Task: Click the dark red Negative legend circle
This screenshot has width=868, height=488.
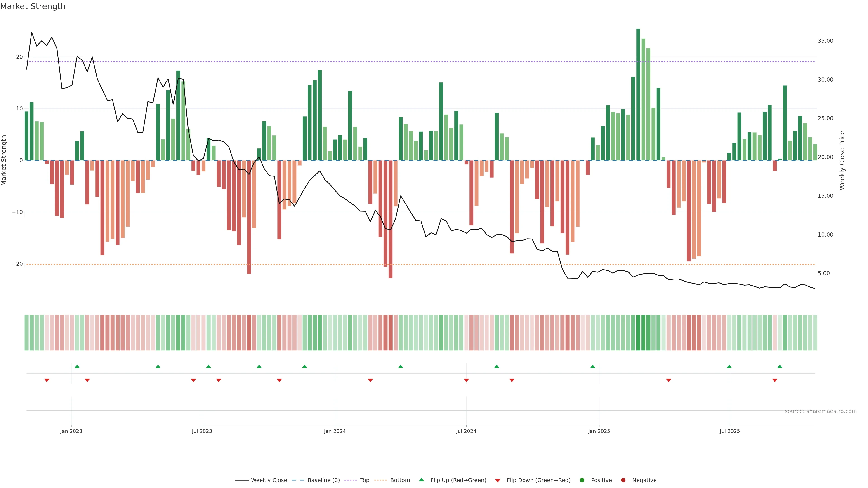Action: pos(623,480)
